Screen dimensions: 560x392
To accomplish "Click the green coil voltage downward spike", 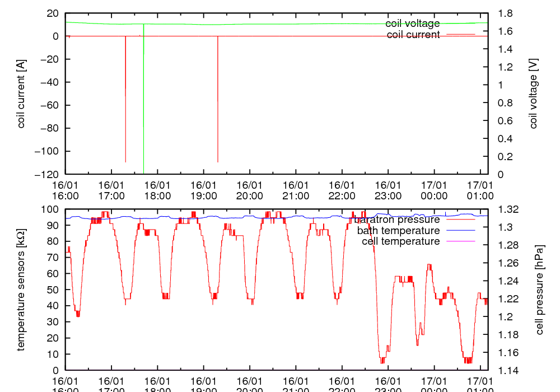I will (144, 112).
